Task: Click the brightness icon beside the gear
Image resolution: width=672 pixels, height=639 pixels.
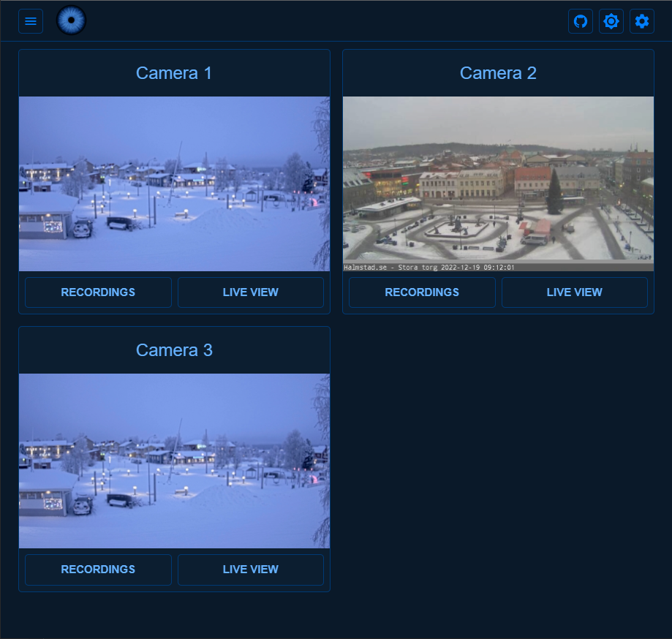Action: (x=611, y=21)
